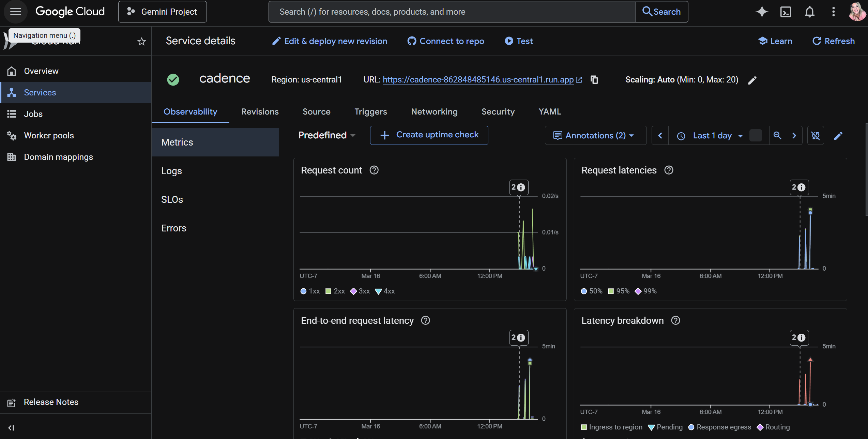This screenshot has width=868, height=439.
Task: Toggle 2xx series in Request count legend
Action: coord(335,291)
